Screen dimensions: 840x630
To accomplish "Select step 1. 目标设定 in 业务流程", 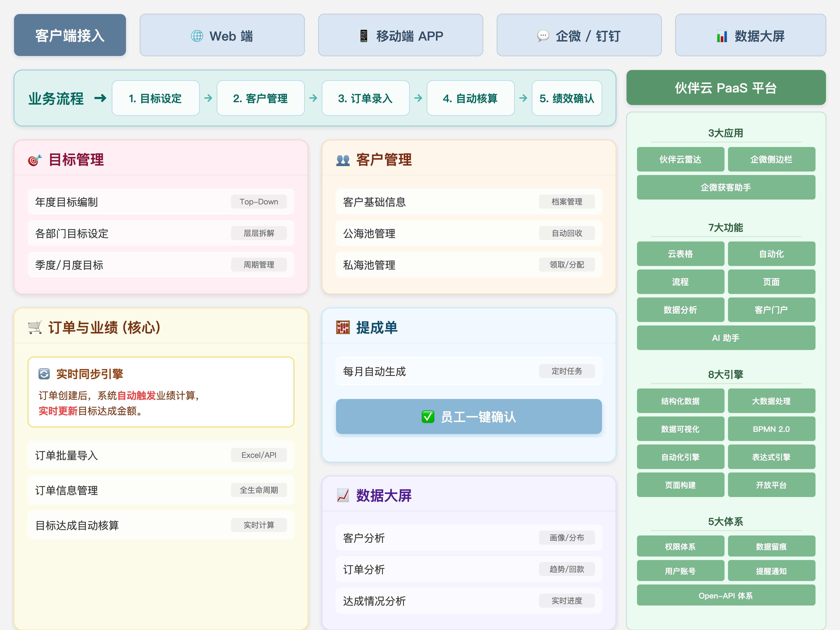I will coord(155,98).
